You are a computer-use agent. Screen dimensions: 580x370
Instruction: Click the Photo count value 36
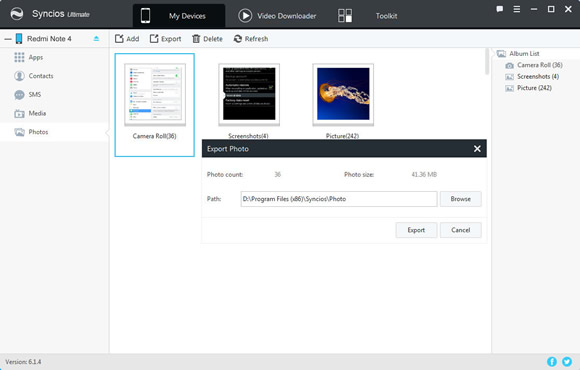click(x=277, y=175)
